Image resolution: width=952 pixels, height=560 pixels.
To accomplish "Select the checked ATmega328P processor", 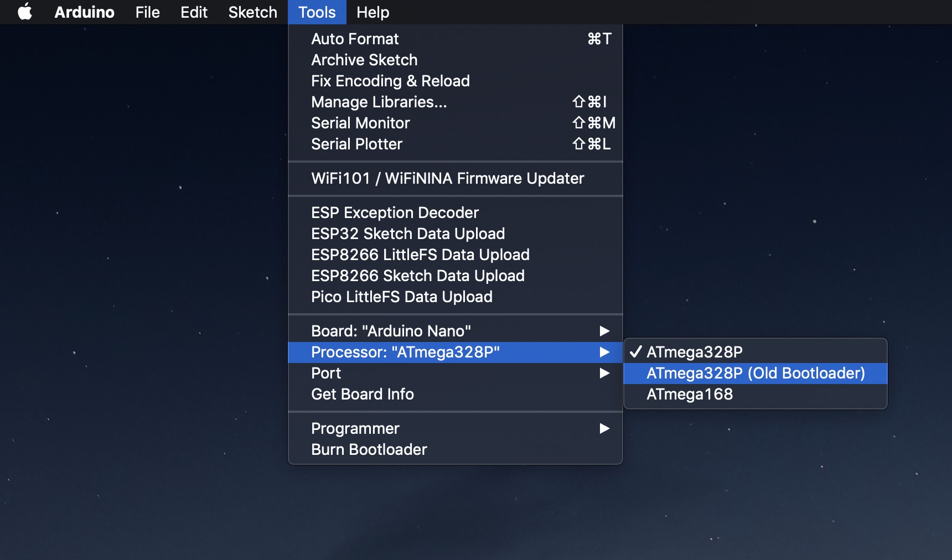I will tap(695, 352).
